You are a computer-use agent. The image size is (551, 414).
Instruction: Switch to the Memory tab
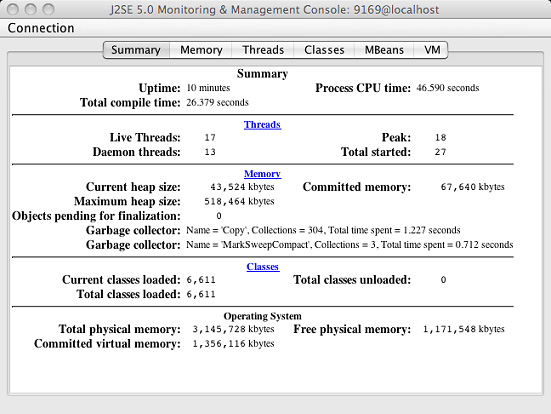pos(201,50)
